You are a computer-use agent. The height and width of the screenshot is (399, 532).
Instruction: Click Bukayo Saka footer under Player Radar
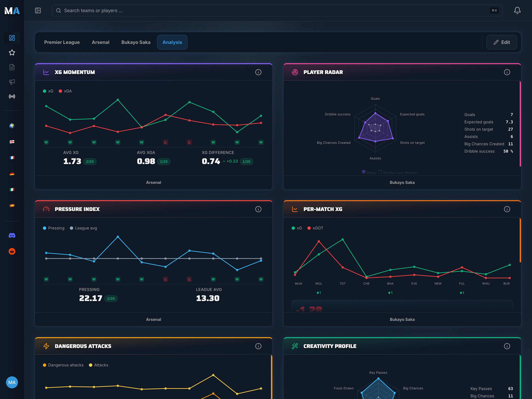click(x=402, y=183)
